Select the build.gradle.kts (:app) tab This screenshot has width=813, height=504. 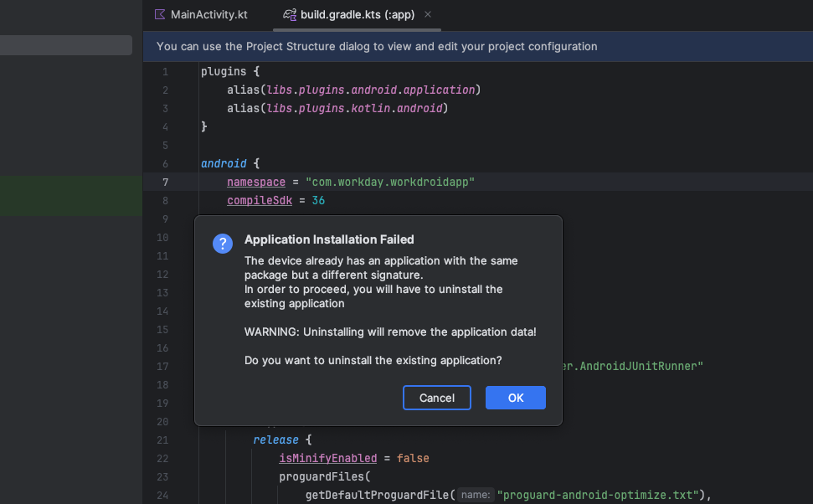pos(356,14)
